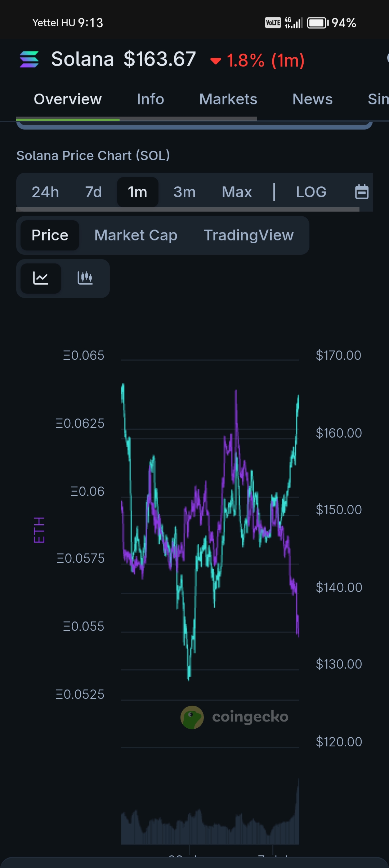Tap the volume bar chart area
The width and height of the screenshot is (389, 868).
(210, 812)
